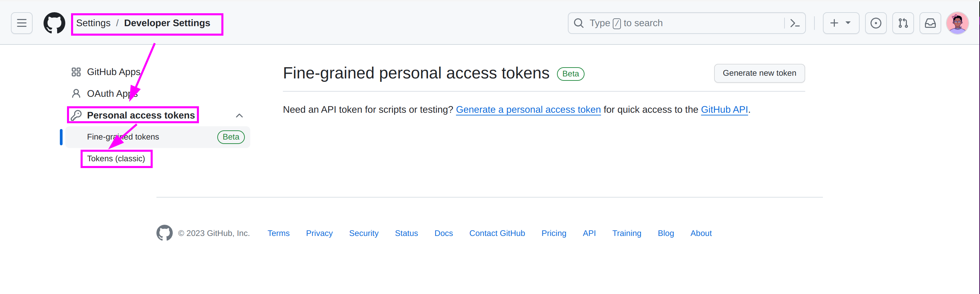Follow the Generate a personal access token link
This screenshot has height=294, width=980.
528,110
